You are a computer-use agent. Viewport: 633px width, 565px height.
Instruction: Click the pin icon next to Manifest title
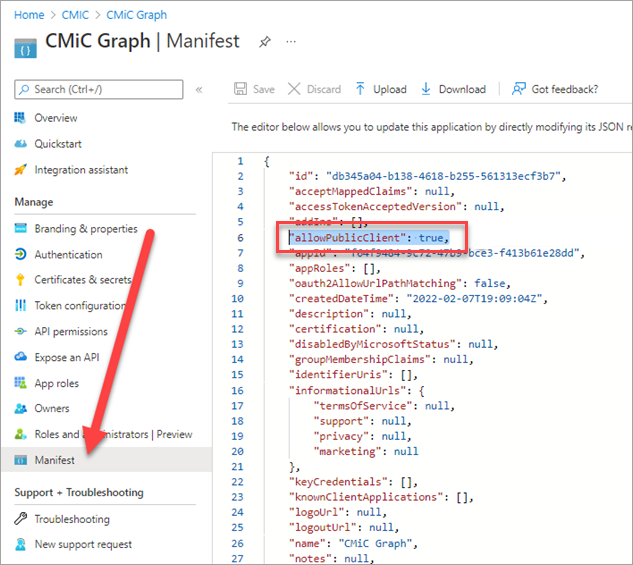(x=264, y=42)
